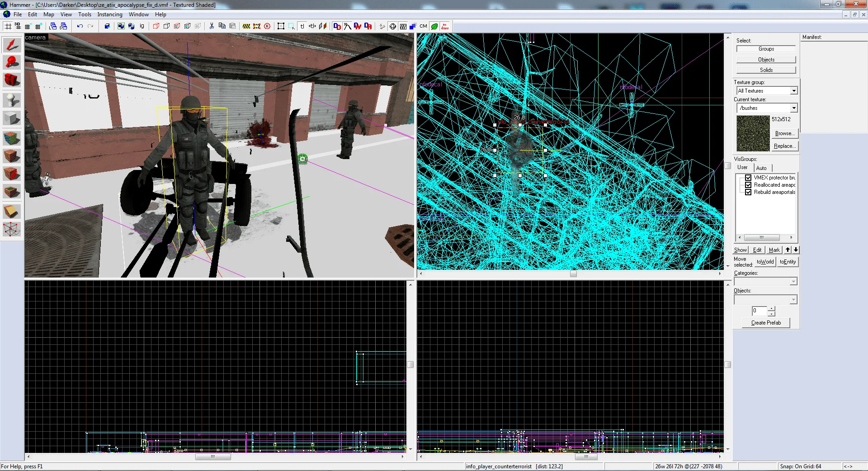The height and width of the screenshot is (471, 868).
Task: Click the prefab count input field
Action: pyautogui.click(x=759, y=311)
